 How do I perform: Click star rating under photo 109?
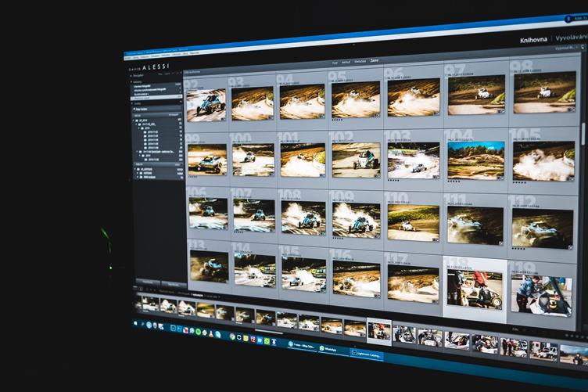[338, 238]
